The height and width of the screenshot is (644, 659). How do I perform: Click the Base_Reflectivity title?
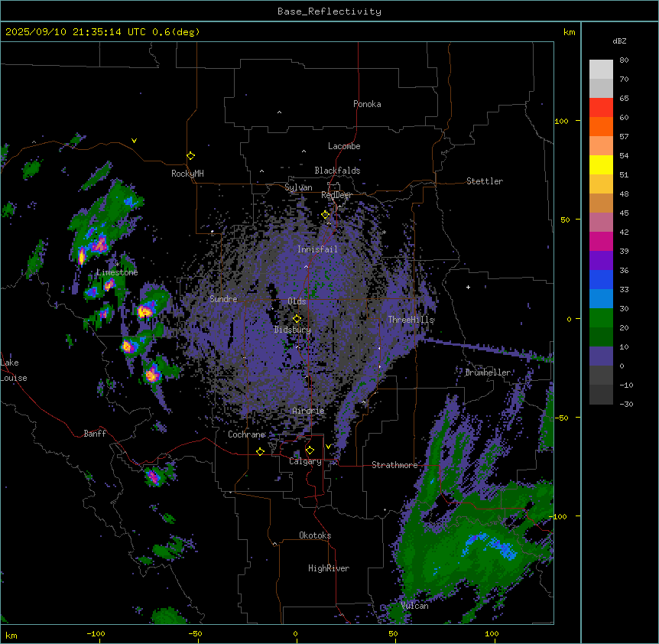[x=329, y=11]
